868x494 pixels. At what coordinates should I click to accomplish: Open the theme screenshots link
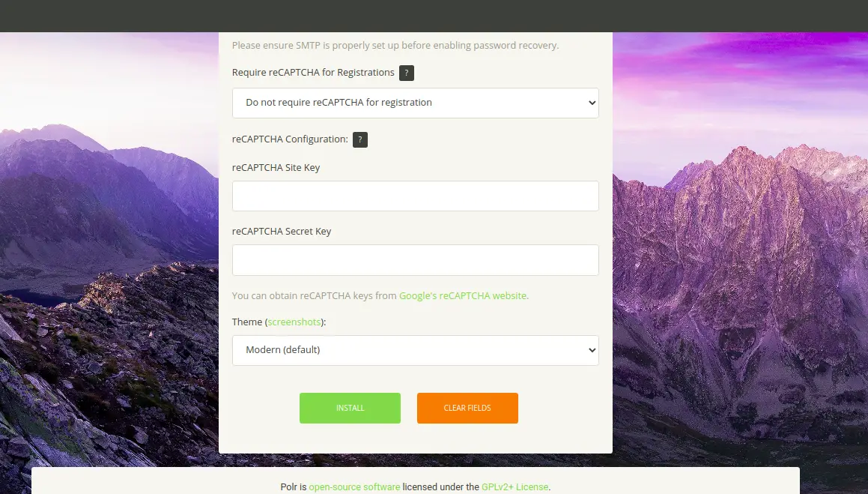(294, 322)
